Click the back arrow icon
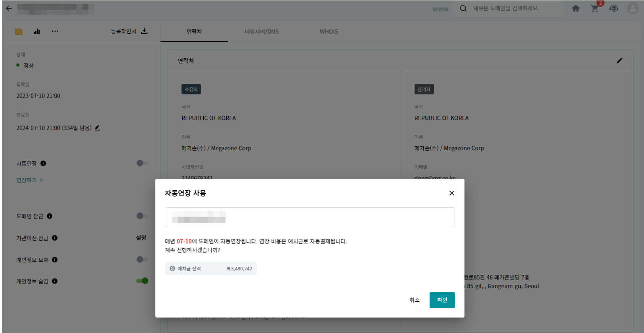This screenshot has height=333, width=644. tap(9, 8)
